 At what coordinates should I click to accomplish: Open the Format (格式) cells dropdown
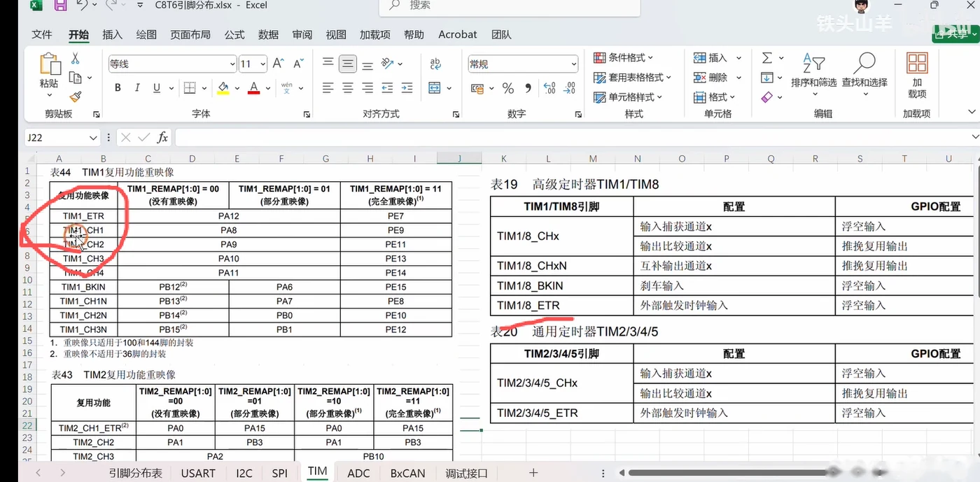pyautogui.click(x=715, y=97)
